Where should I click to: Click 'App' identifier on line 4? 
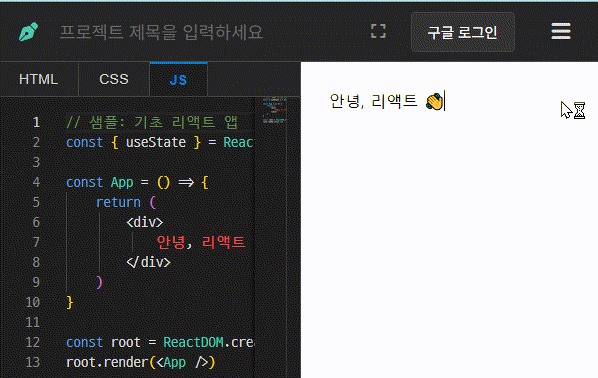[122, 182]
